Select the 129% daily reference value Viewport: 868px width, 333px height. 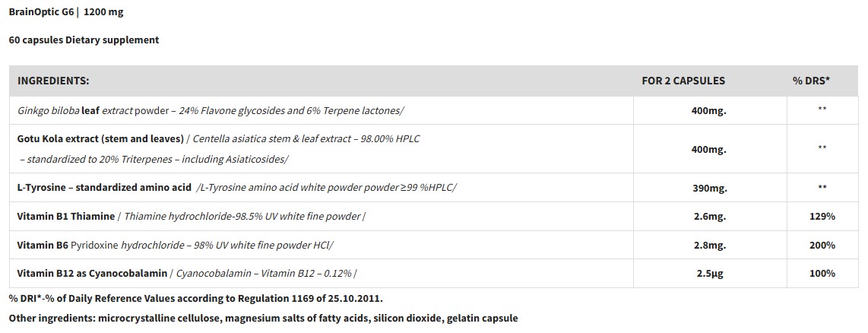click(822, 217)
